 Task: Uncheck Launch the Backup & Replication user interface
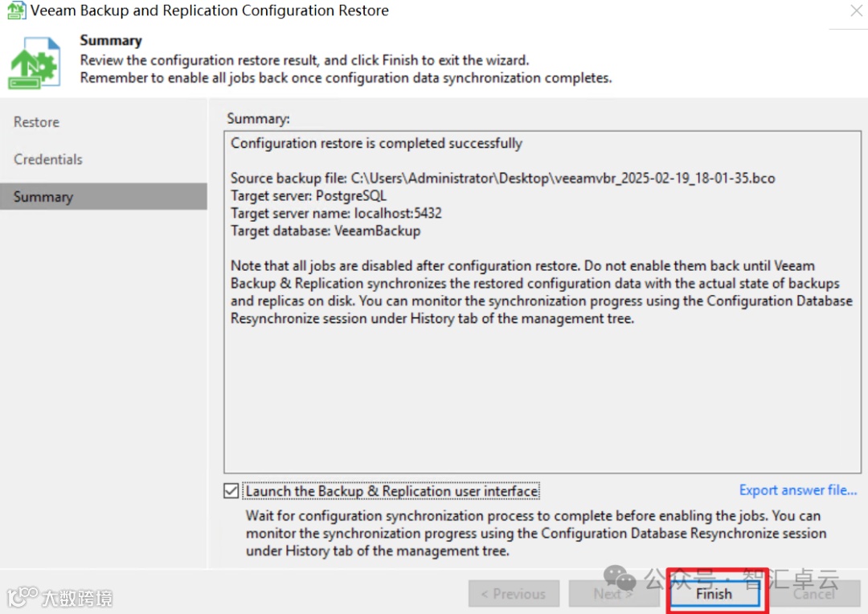[x=231, y=491]
